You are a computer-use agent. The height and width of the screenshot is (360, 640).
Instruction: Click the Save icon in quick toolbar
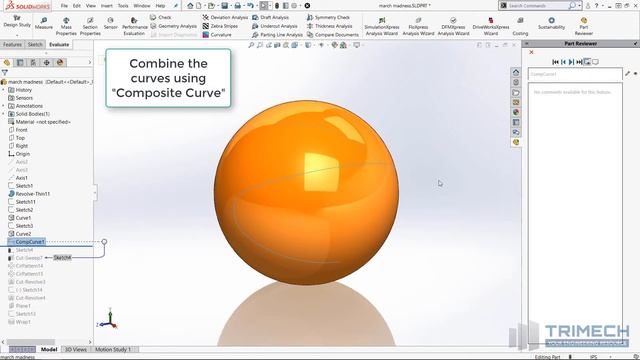(x=224, y=6)
